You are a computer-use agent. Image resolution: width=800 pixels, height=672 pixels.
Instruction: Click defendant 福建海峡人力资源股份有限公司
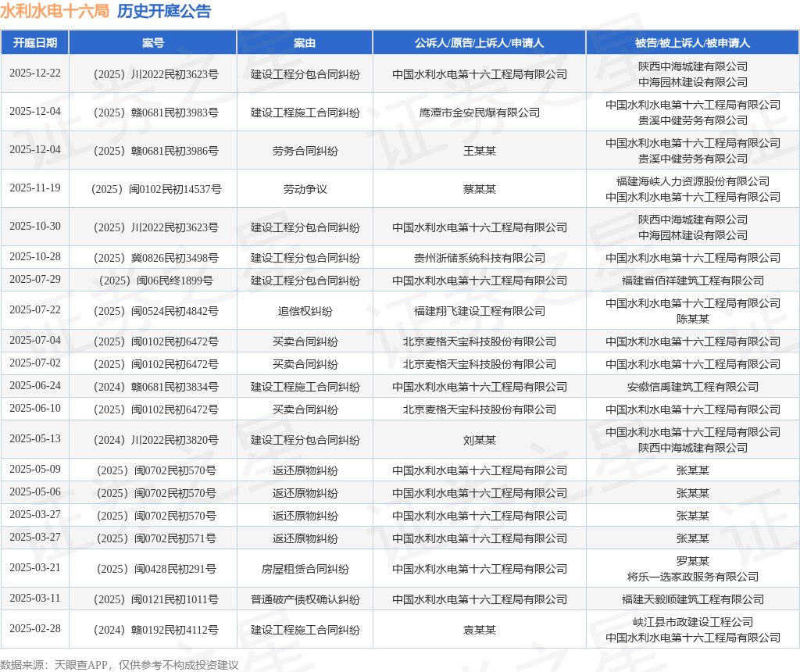click(x=693, y=181)
